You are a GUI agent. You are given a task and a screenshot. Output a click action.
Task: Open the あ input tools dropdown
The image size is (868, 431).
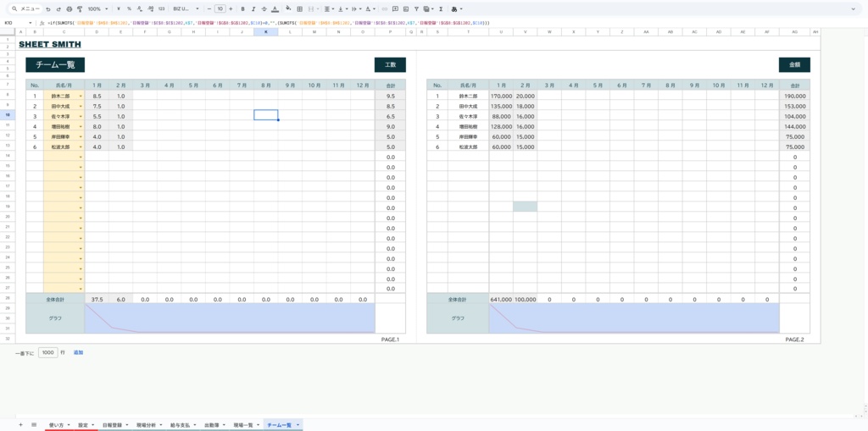(x=457, y=9)
